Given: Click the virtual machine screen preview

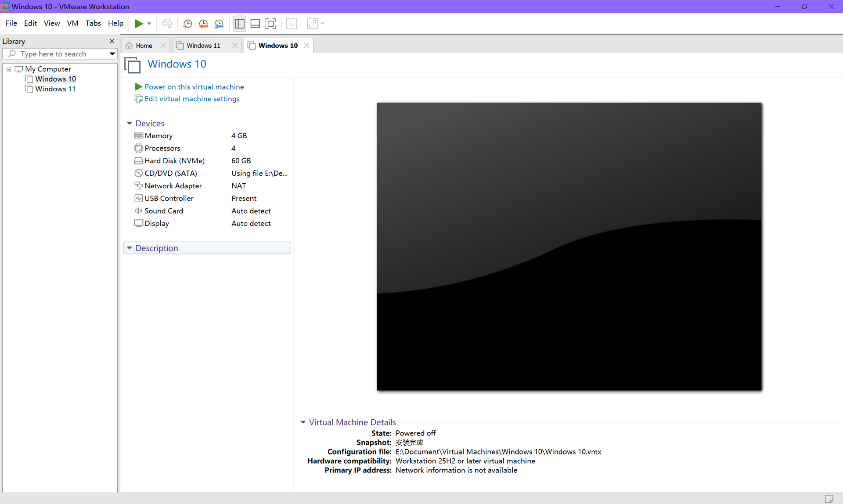Looking at the screenshot, I should [569, 246].
